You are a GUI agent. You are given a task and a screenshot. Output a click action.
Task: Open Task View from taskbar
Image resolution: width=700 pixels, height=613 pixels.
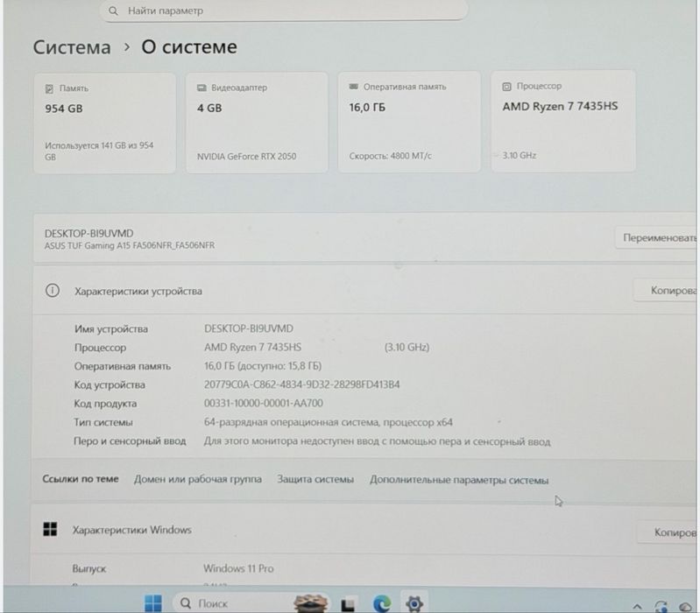[x=348, y=604]
